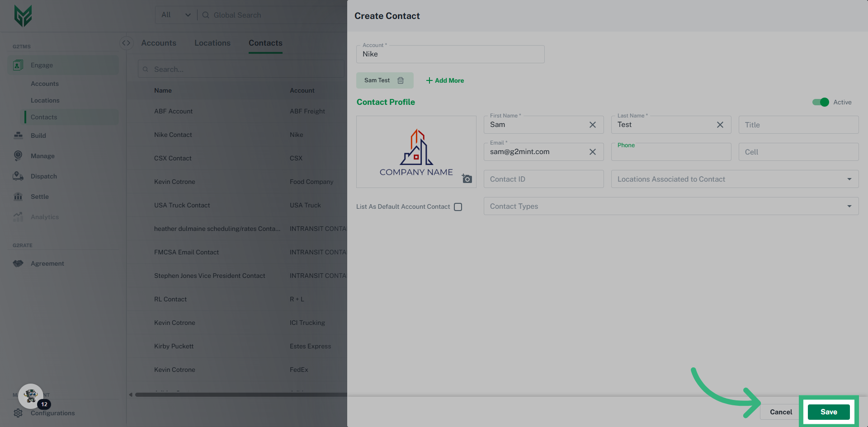868x427 pixels.
Task: Check List As Default Account Contact
Action: [458, 207]
